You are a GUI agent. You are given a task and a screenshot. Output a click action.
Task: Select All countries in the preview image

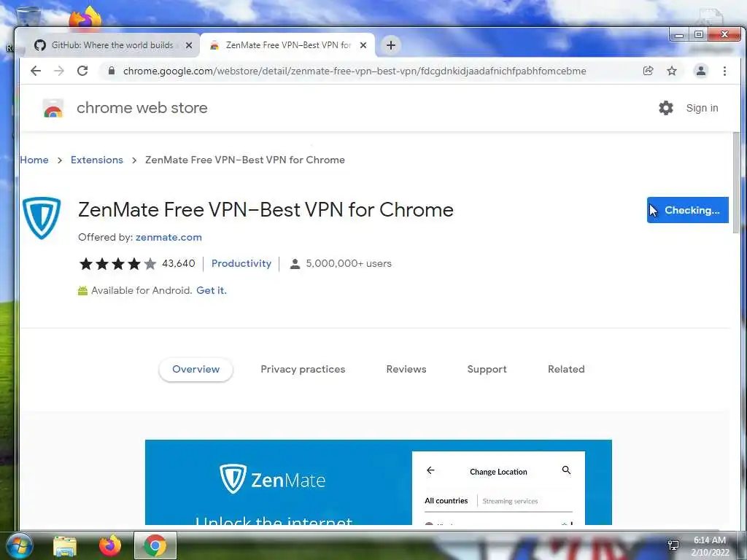(x=446, y=500)
